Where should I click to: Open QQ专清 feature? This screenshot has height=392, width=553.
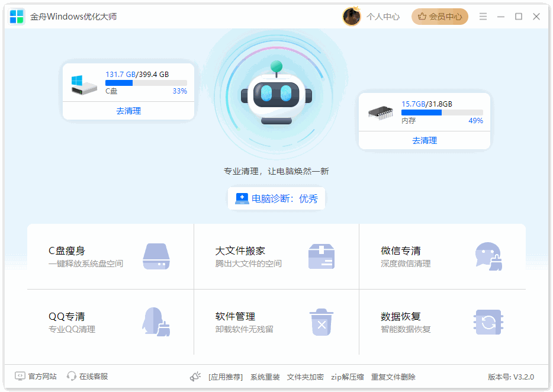point(110,322)
